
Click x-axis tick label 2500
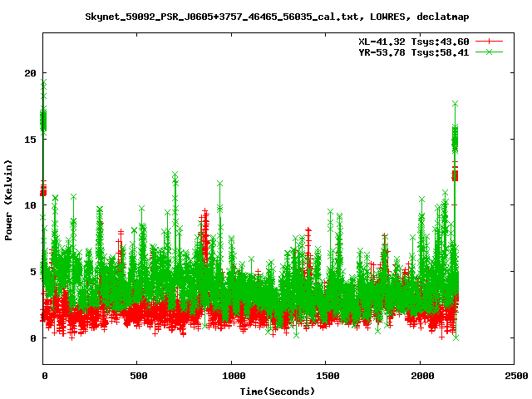[x=516, y=376]
